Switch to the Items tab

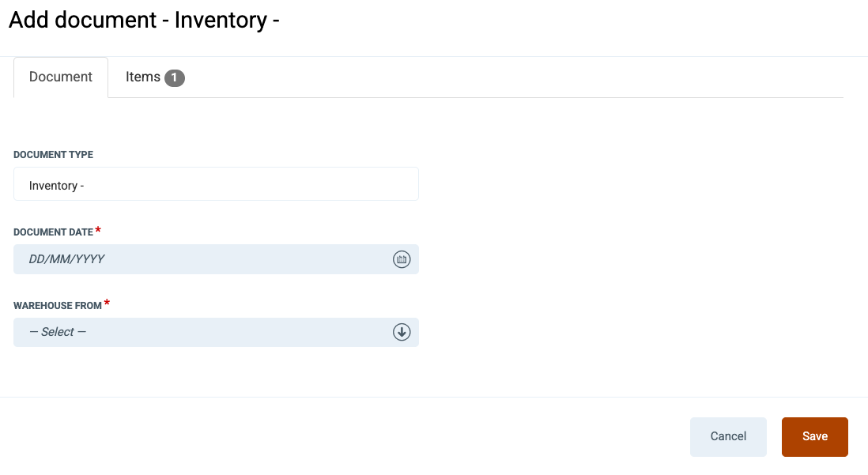[x=154, y=77]
